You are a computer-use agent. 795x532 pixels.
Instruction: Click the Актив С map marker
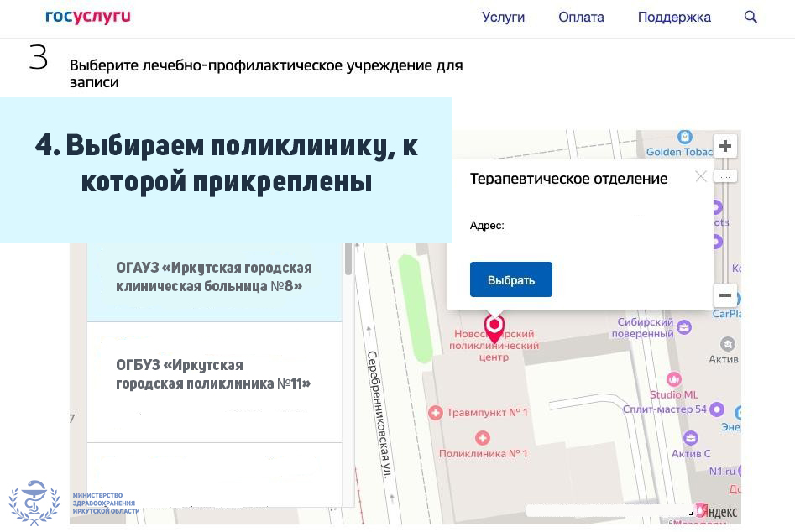[x=690, y=438]
